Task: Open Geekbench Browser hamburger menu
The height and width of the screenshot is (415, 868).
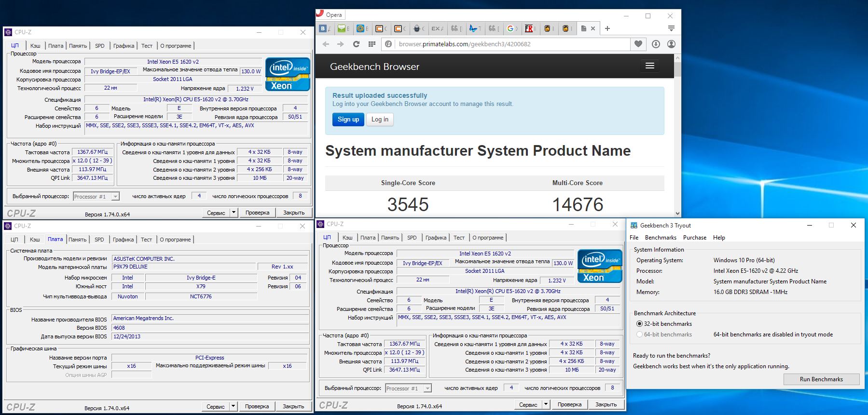Action: (650, 66)
